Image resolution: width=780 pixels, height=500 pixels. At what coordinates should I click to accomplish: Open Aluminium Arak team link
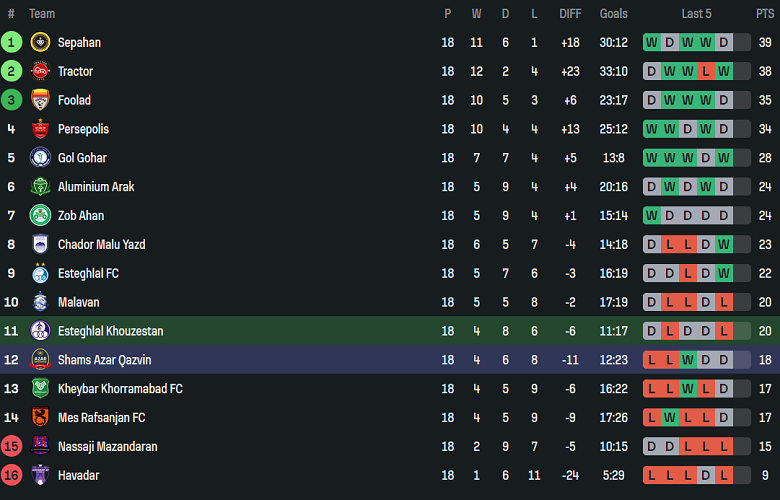click(x=96, y=187)
